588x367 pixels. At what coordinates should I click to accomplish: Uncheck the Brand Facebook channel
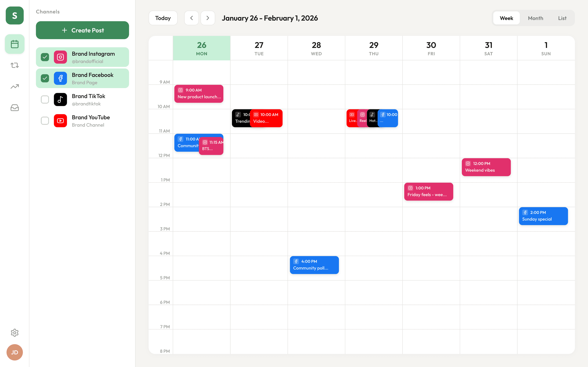coord(45,78)
